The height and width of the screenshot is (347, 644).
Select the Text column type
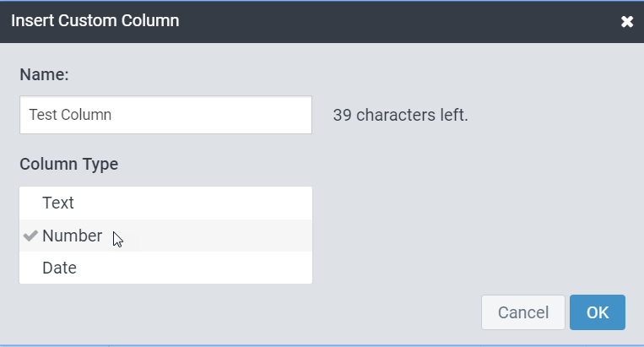58,203
